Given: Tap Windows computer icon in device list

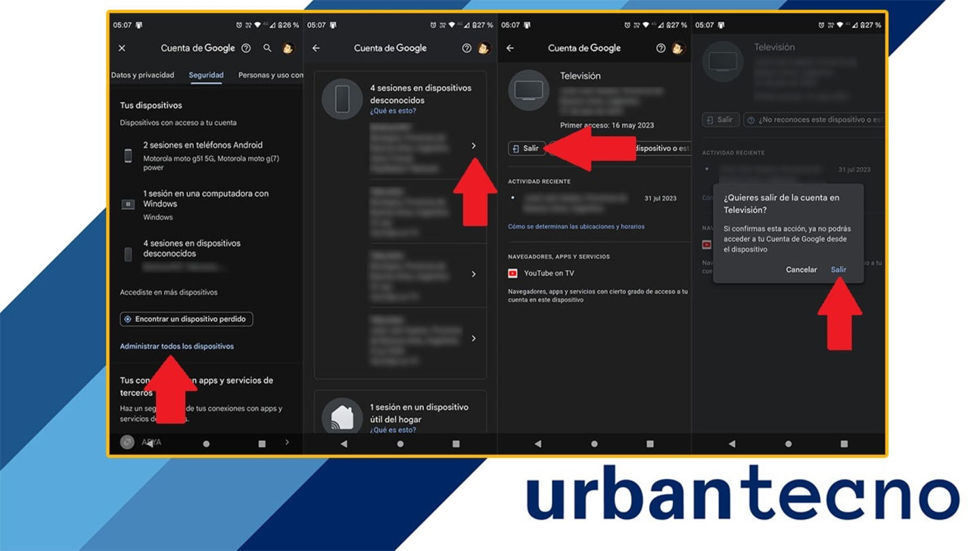Looking at the screenshot, I should (128, 204).
